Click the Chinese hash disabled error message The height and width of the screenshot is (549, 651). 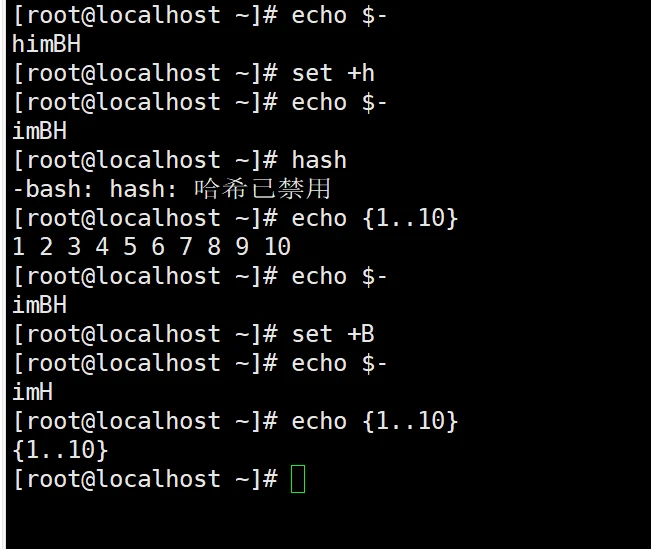point(262,189)
